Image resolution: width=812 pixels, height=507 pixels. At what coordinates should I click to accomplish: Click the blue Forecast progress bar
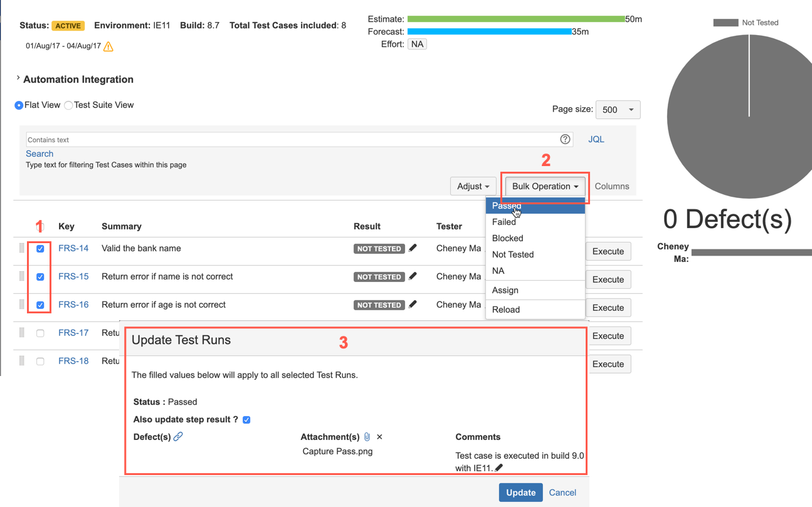pyautogui.click(x=490, y=31)
